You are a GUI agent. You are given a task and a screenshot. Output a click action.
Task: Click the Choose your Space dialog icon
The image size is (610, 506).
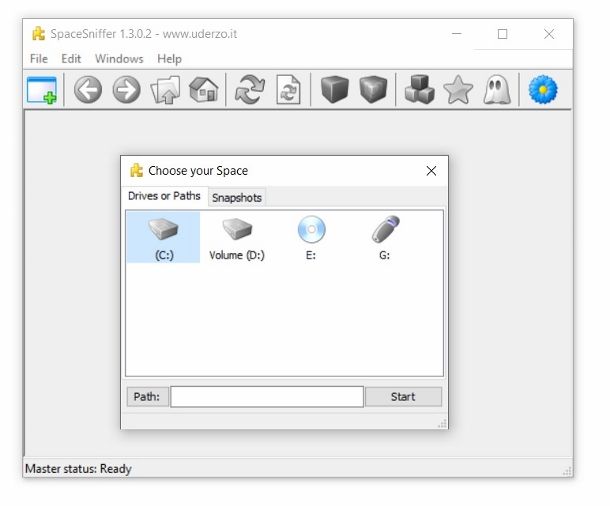click(136, 170)
